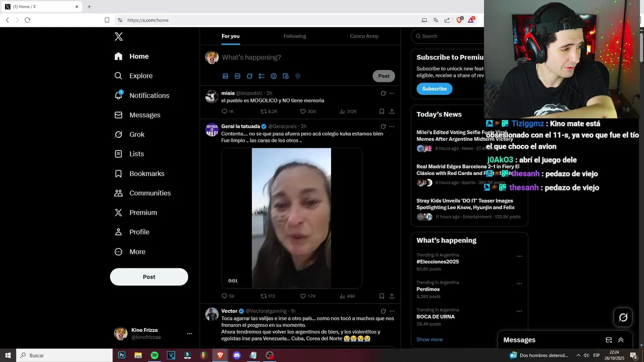Explain Vector's post with Grok icon
The image size is (644, 362).
[x=383, y=311]
